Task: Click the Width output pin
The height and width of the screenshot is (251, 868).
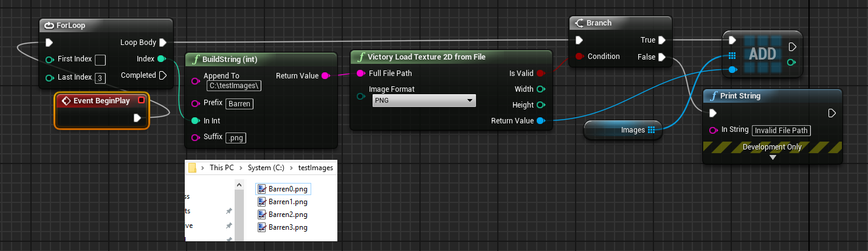Action: [x=540, y=89]
